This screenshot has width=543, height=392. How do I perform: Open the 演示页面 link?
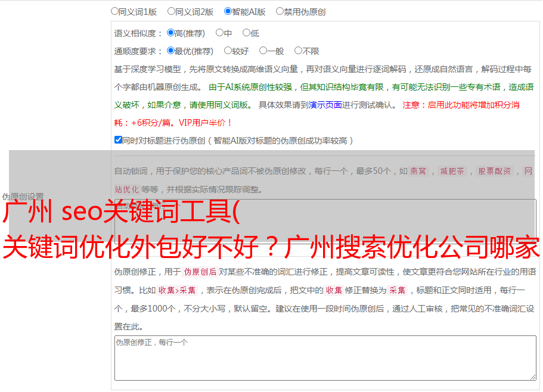(x=325, y=105)
